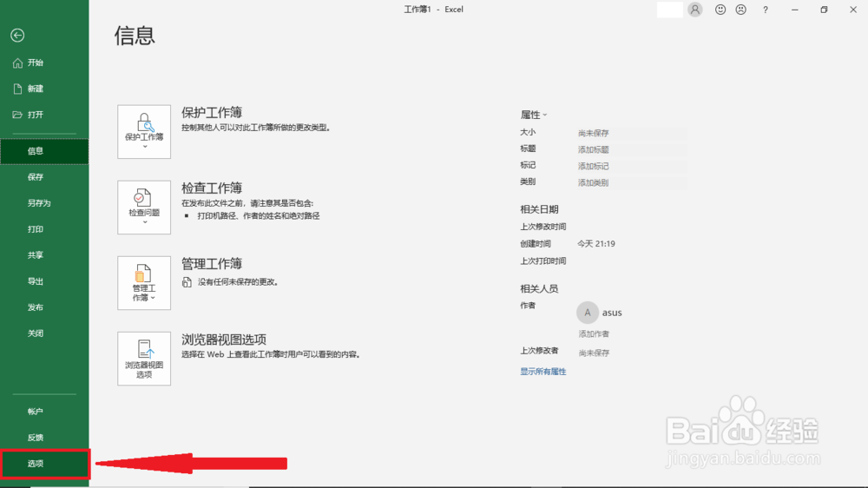Click the asus author avatar

[588, 313]
